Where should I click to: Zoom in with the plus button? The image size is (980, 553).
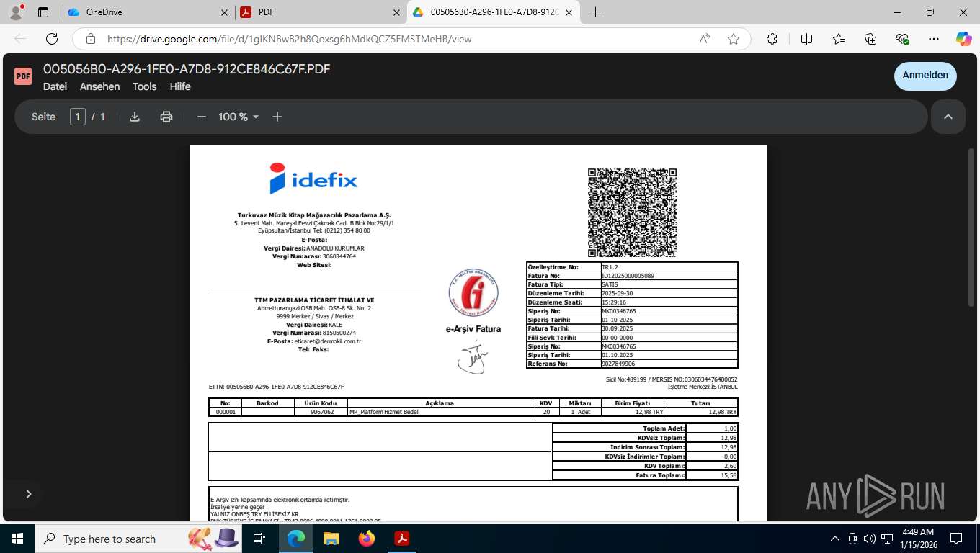[x=277, y=117]
